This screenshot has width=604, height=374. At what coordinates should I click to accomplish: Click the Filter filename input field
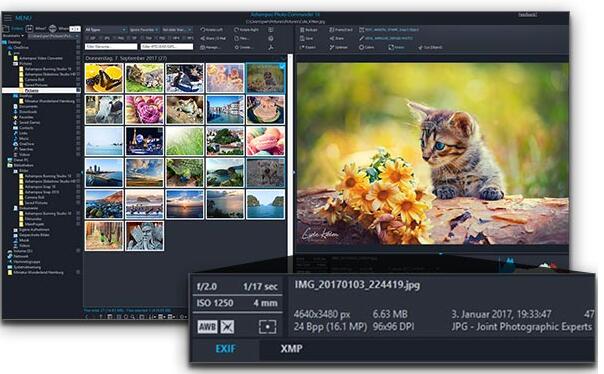tap(111, 47)
